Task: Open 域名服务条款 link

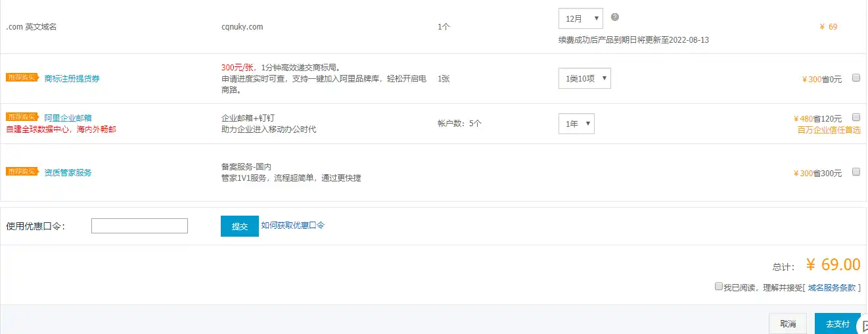Action: (x=832, y=288)
